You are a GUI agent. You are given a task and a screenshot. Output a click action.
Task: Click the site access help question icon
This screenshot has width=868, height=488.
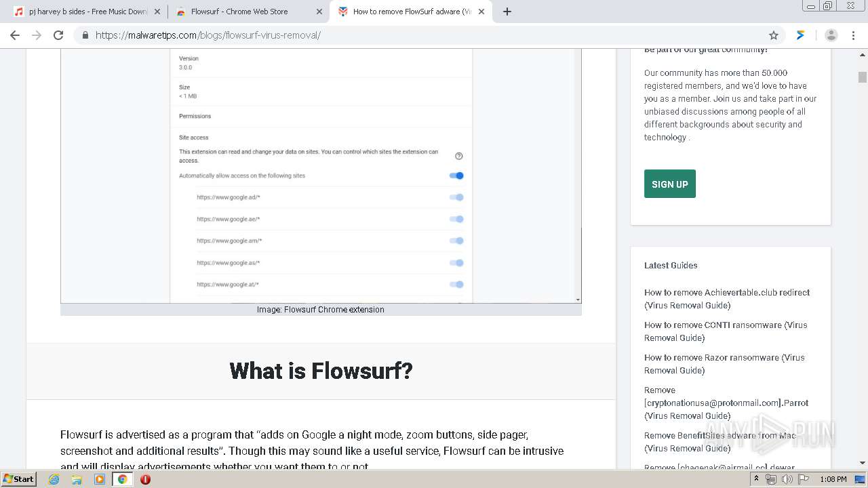click(459, 156)
